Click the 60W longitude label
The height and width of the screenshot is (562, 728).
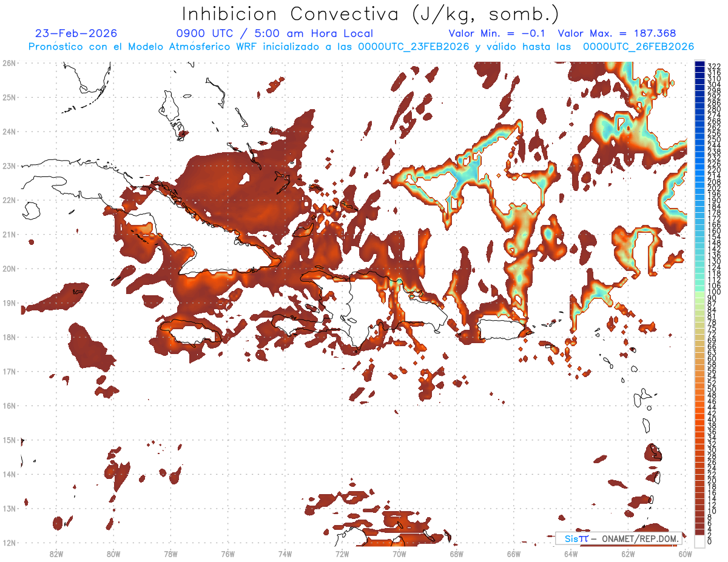[x=686, y=554]
